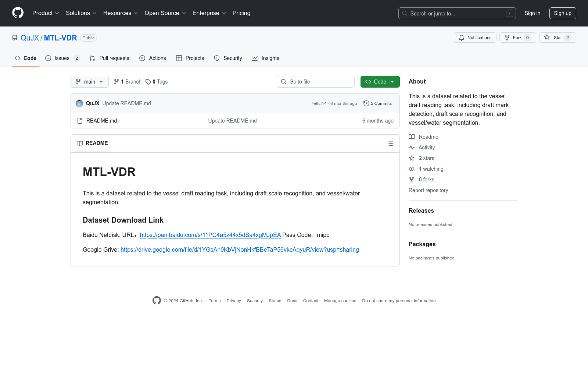
Task: View 5 Commits history
Action: click(x=377, y=103)
